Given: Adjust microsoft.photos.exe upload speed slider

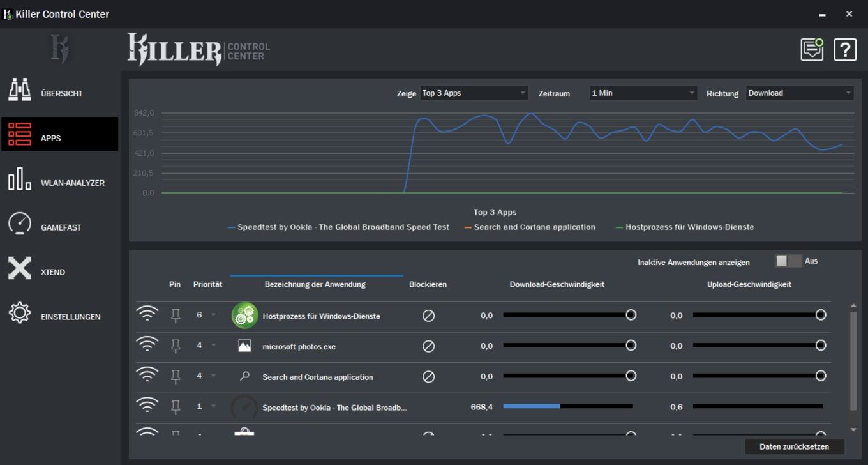Looking at the screenshot, I should point(759,346).
